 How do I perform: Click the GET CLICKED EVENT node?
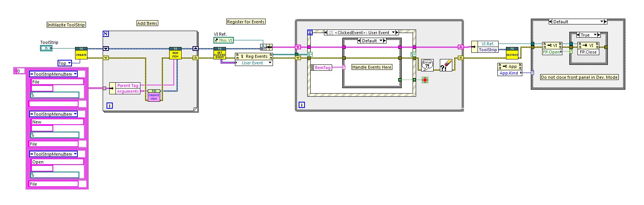(220, 53)
